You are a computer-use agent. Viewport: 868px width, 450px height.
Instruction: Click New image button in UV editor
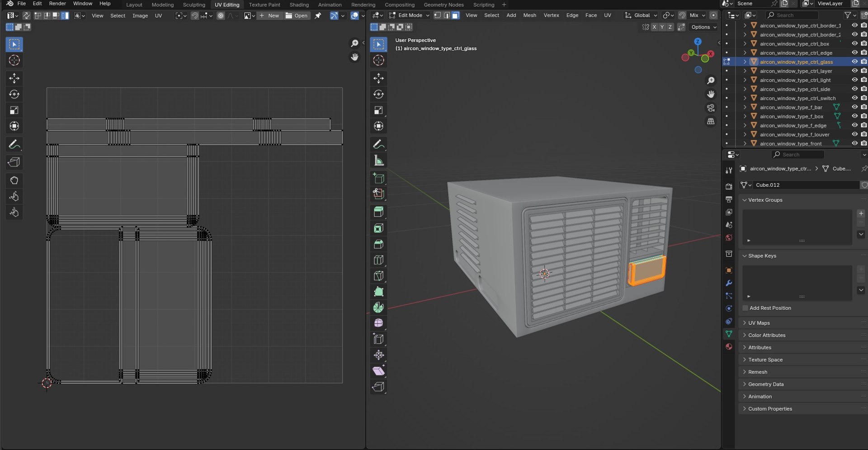[x=269, y=16]
